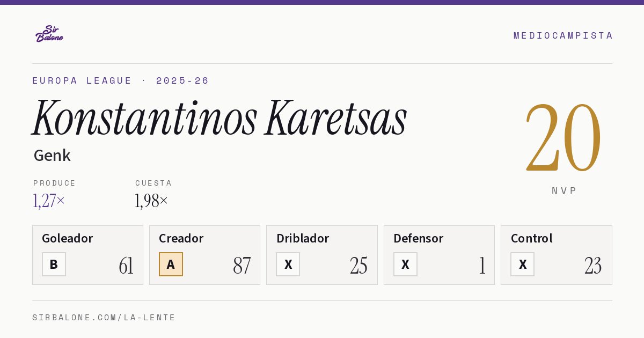The height and width of the screenshot is (338, 644).
Task: Select the Creador stat card
Action: click(204, 255)
